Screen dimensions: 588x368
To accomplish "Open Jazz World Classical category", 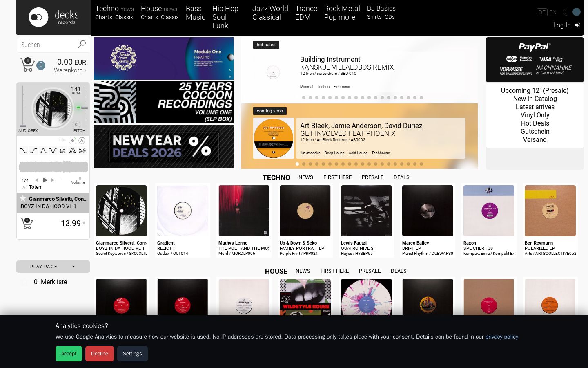I will (x=270, y=13).
